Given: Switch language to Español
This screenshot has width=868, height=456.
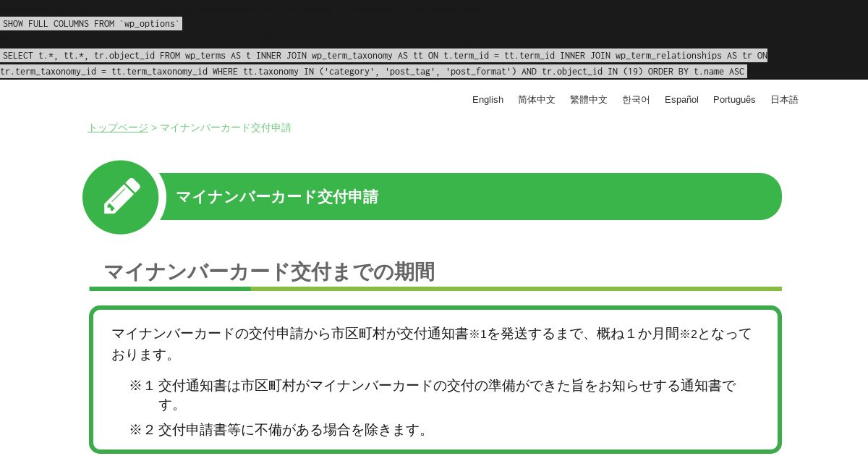Looking at the screenshot, I should pos(681,100).
